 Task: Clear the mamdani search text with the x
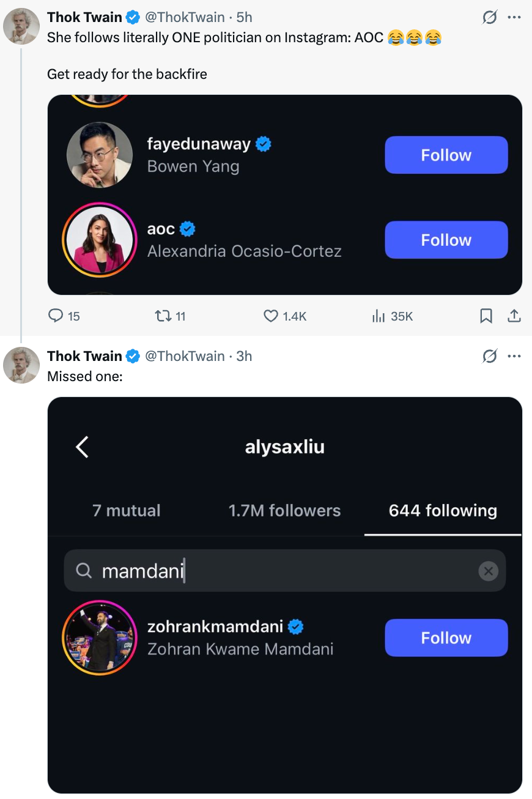[488, 570]
